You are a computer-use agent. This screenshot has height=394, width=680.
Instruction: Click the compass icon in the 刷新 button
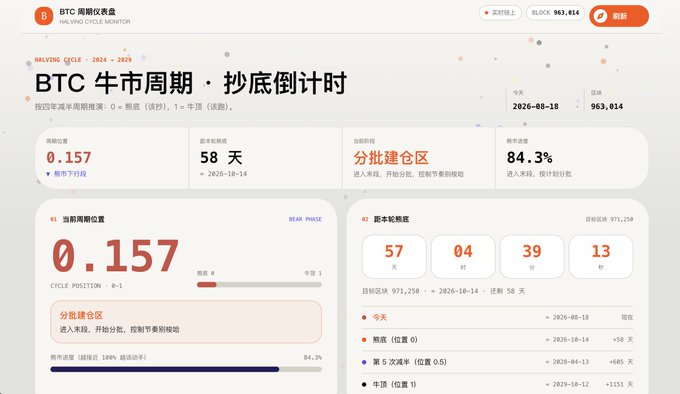pyautogui.click(x=600, y=16)
